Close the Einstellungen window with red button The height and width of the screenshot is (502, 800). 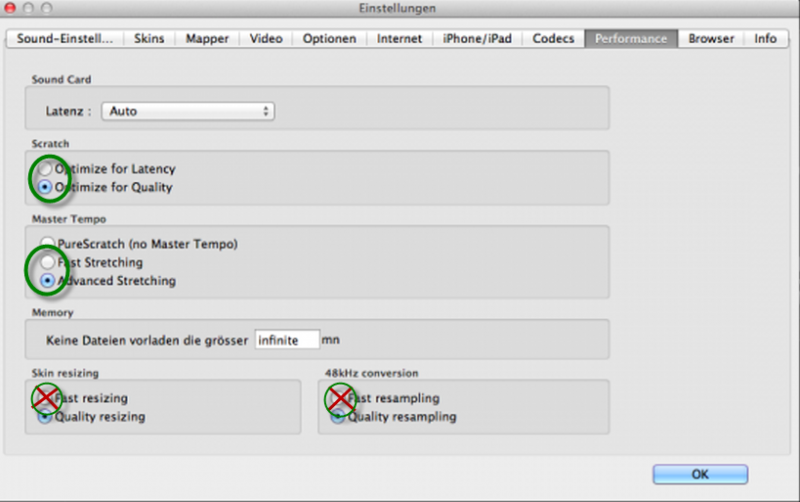click(10, 8)
